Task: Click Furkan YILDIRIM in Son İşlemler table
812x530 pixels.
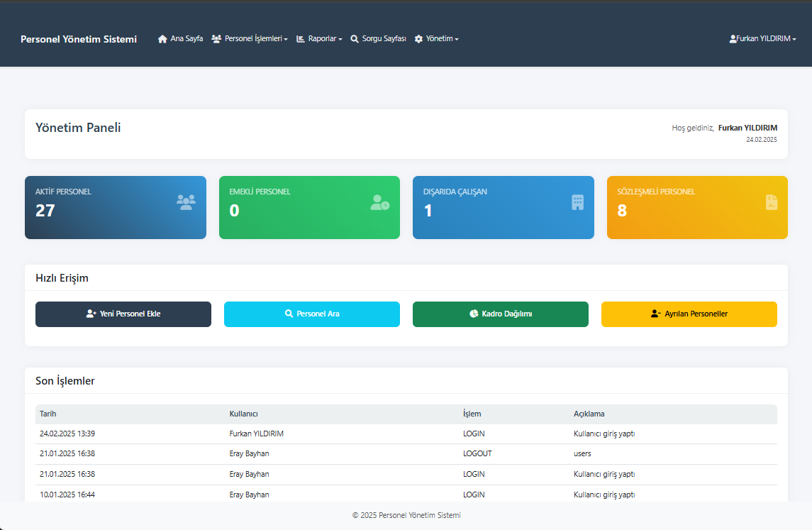Action: coord(256,434)
